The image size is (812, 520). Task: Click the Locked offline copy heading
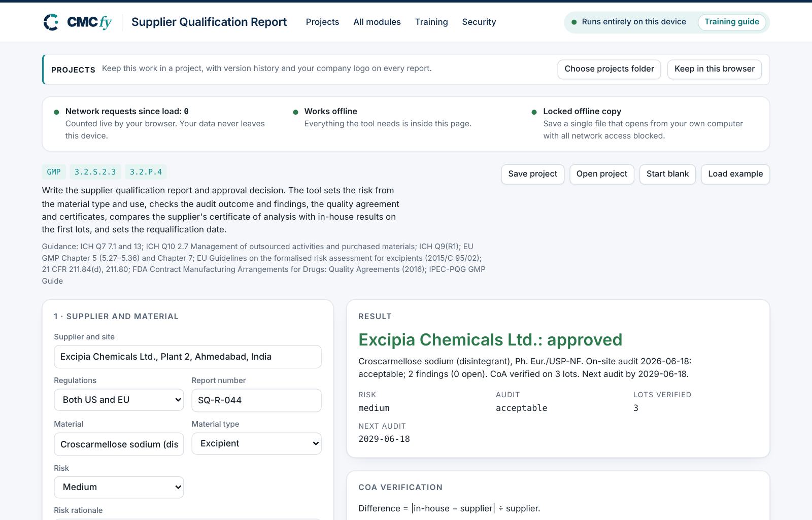(582, 111)
